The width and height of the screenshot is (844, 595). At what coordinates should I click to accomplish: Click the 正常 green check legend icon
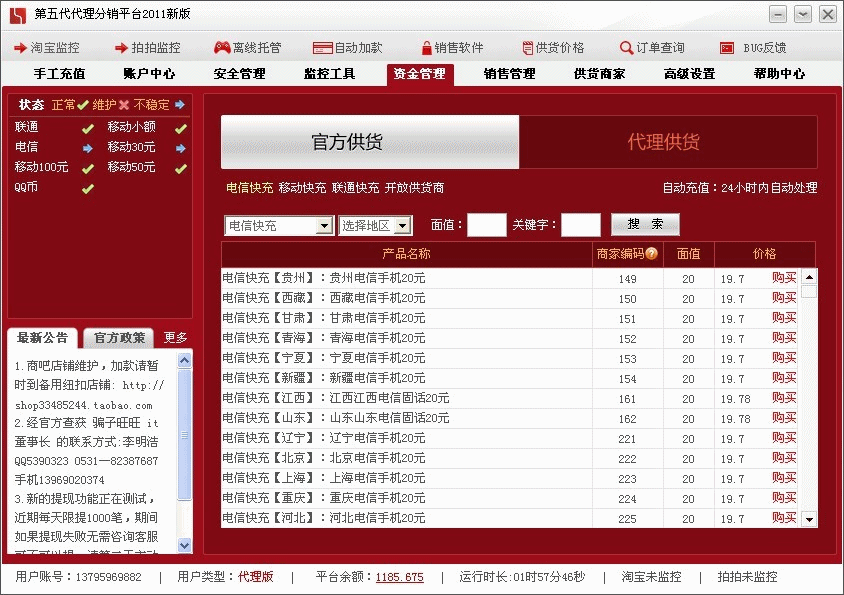(82, 104)
